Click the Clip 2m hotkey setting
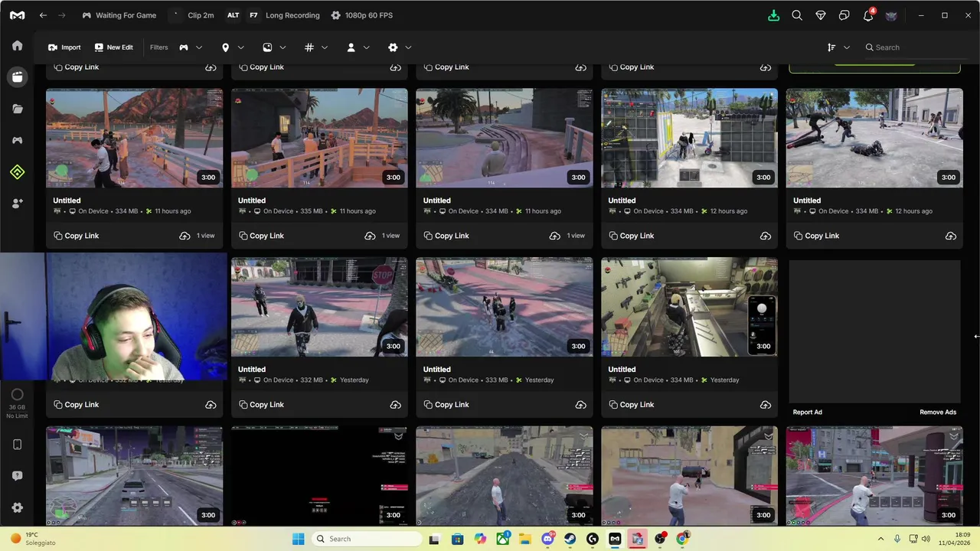980x551 pixels. click(x=192, y=15)
